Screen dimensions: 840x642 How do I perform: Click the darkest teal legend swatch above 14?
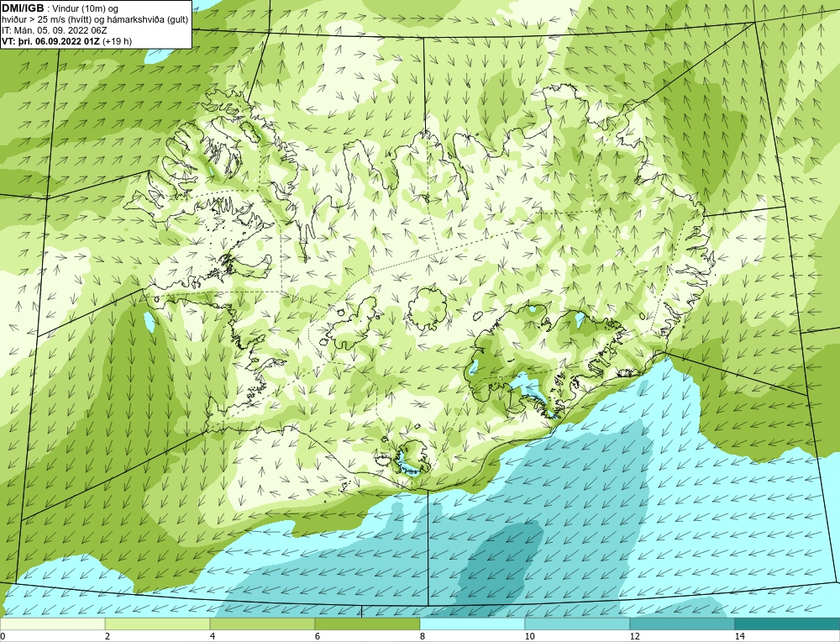[788, 624]
